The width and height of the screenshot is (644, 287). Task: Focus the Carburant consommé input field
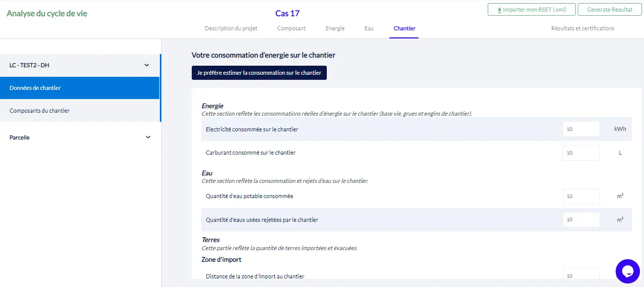[581, 153]
